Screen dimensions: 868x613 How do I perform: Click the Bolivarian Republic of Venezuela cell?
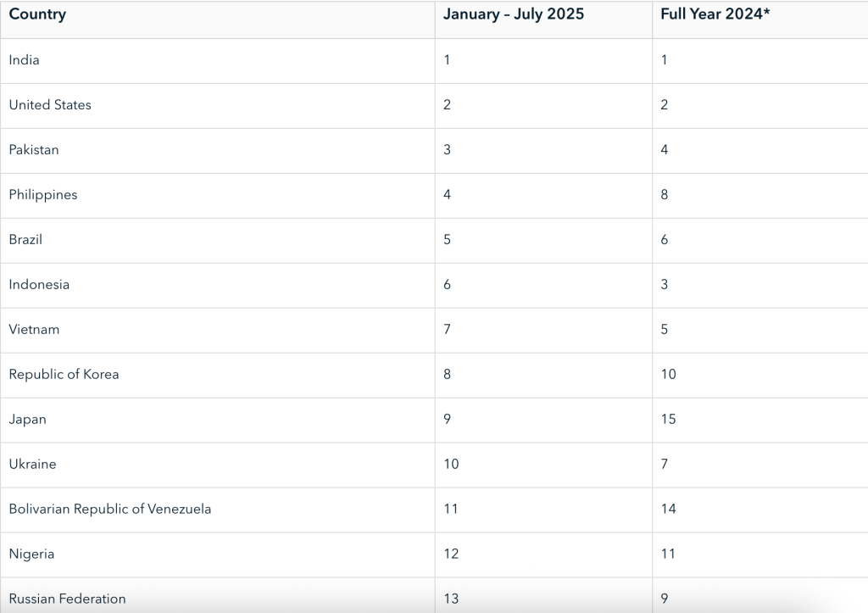[110, 510]
